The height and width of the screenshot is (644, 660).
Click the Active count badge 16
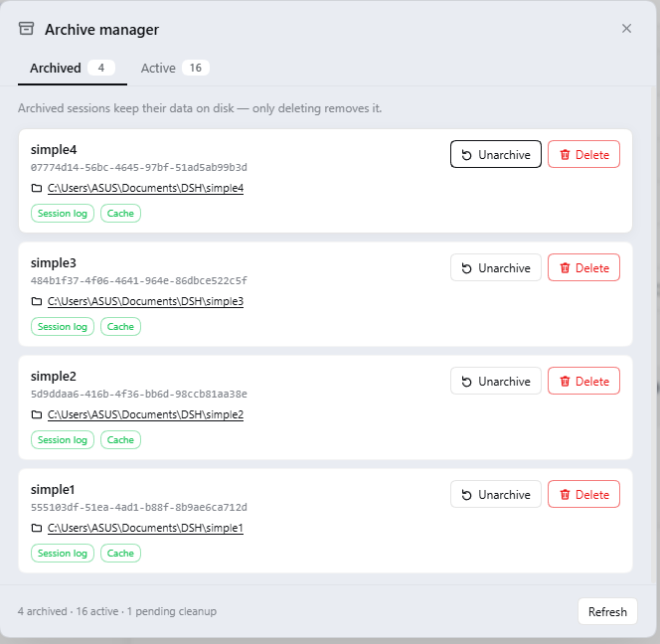click(195, 68)
